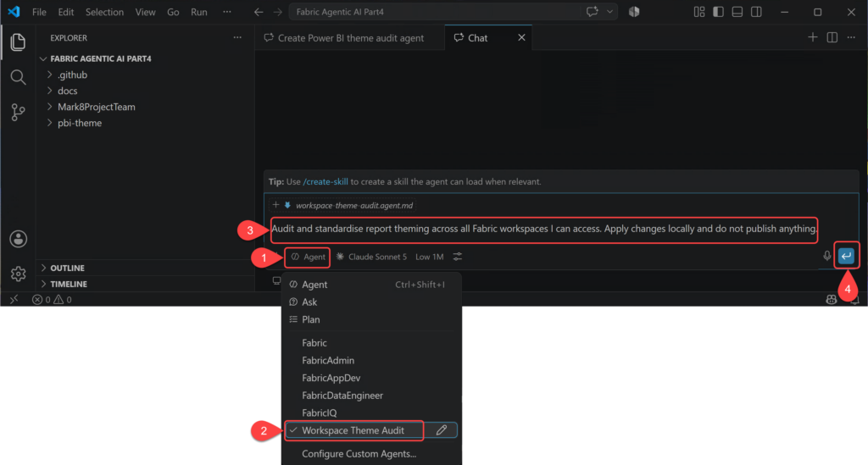The width and height of the screenshot is (868, 465).
Task: Open the Source Control view
Action: (x=18, y=113)
